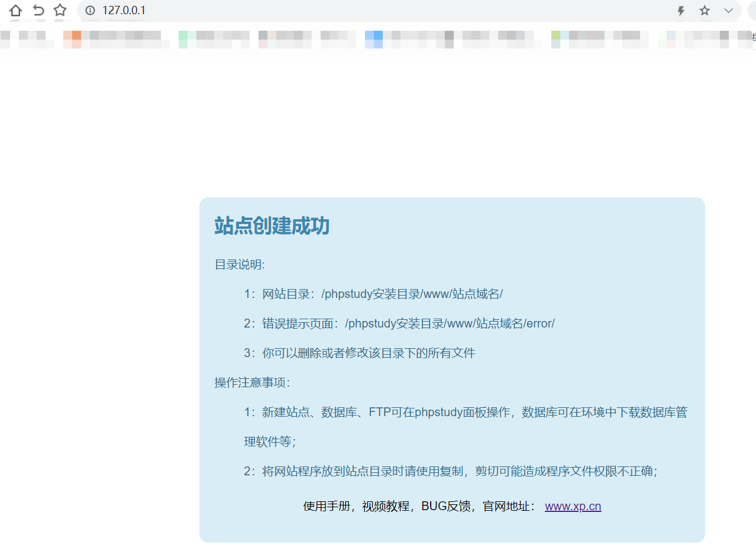Viewport: 756px width, 548px height.
Task: Click the 你可以删除或者修改该目录下的所有文件 line
Action: [x=360, y=353]
